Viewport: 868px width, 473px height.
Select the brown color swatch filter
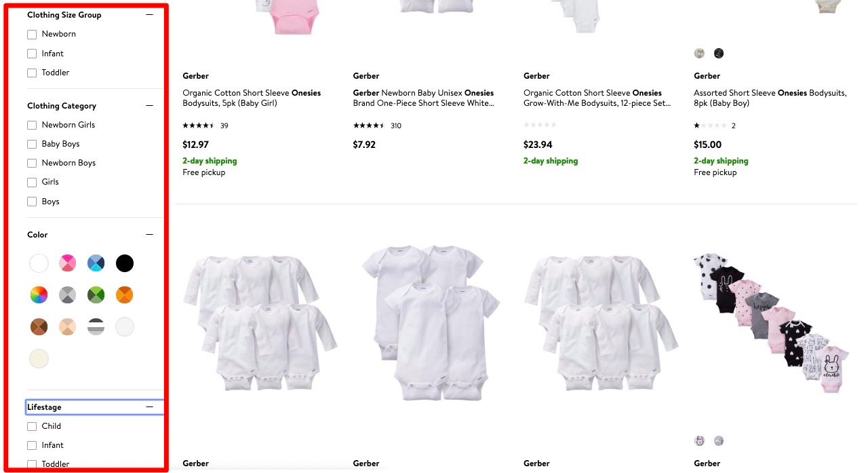click(39, 326)
